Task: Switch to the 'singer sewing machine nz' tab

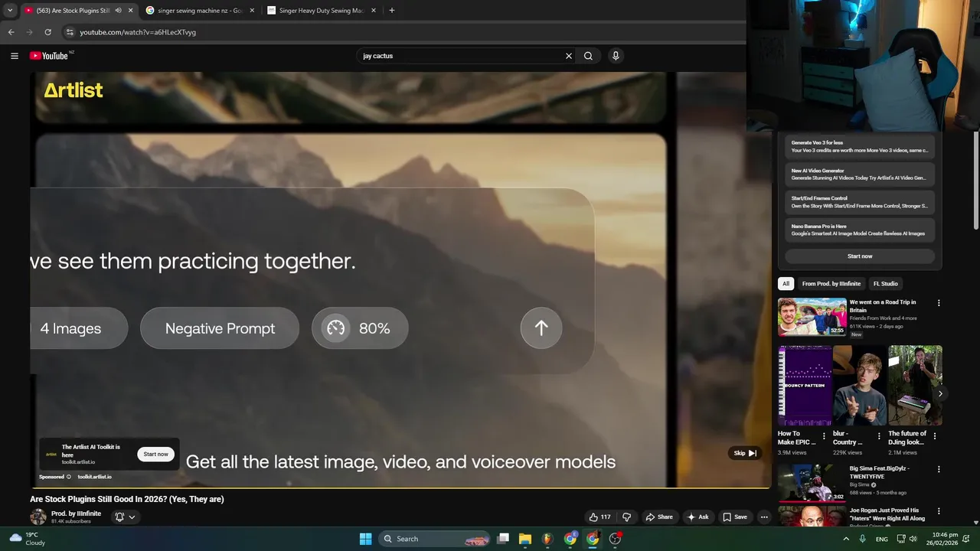Action: click(199, 11)
